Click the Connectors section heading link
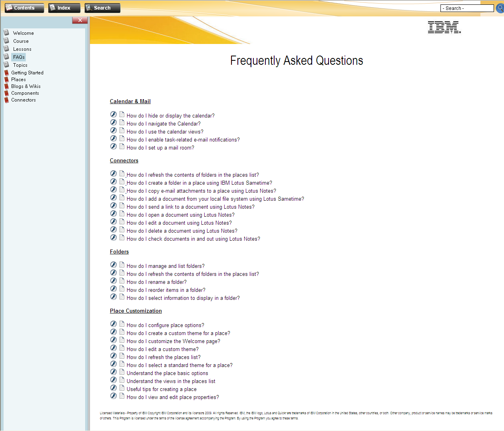 point(124,161)
